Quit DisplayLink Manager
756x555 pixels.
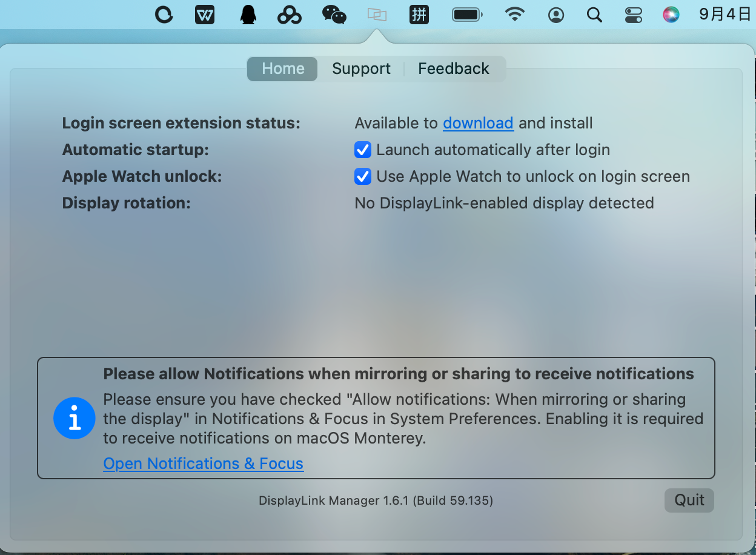click(x=689, y=500)
